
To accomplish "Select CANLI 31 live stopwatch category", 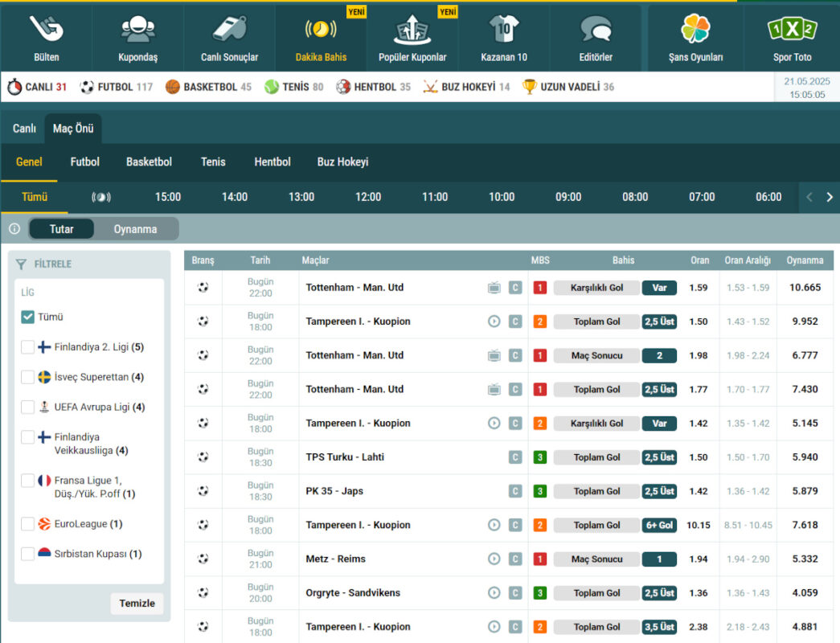I will (x=37, y=87).
